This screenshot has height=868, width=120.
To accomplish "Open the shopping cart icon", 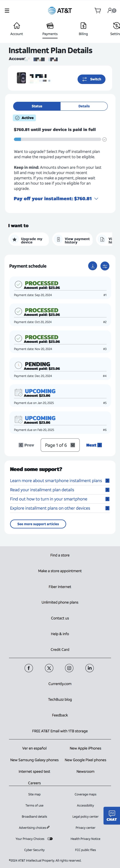I will coord(98,11).
